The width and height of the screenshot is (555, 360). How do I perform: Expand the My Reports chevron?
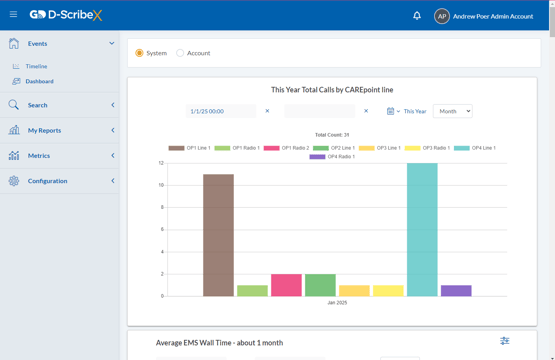coord(113,130)
